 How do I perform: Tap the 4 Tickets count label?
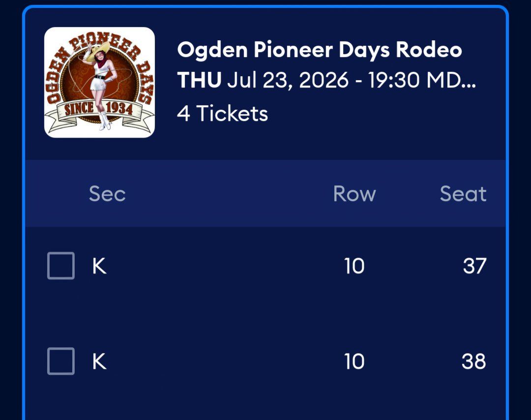(223, 113)
